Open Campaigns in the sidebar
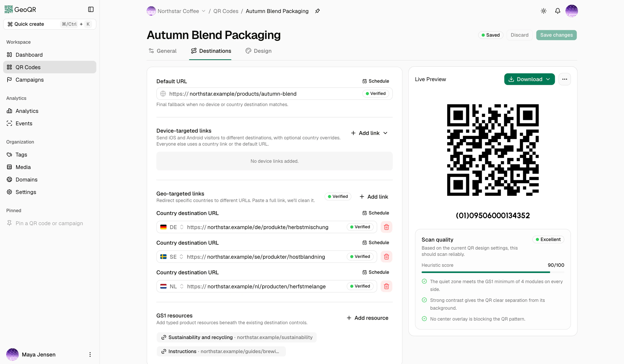Screen dimensions: 624x364 [x=50, y=80]
